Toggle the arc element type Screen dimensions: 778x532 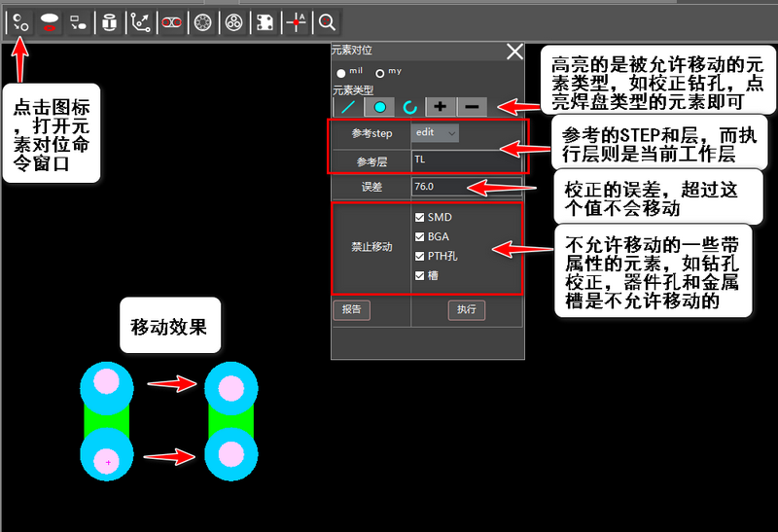point(409,106)
